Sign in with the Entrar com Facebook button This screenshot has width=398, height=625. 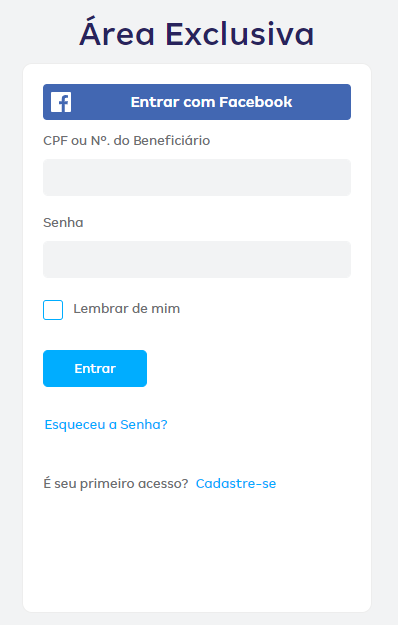[197, 102]
